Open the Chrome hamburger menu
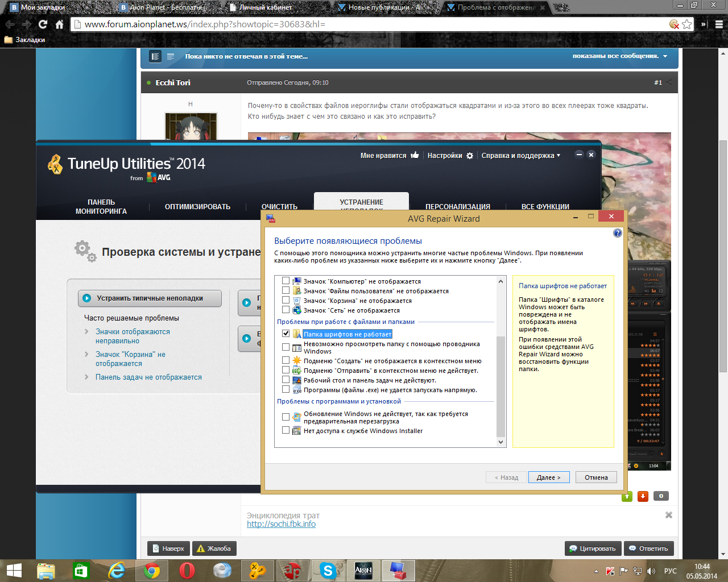The width and height of the screenshot is (728, 582). click(x=719, y=24)
